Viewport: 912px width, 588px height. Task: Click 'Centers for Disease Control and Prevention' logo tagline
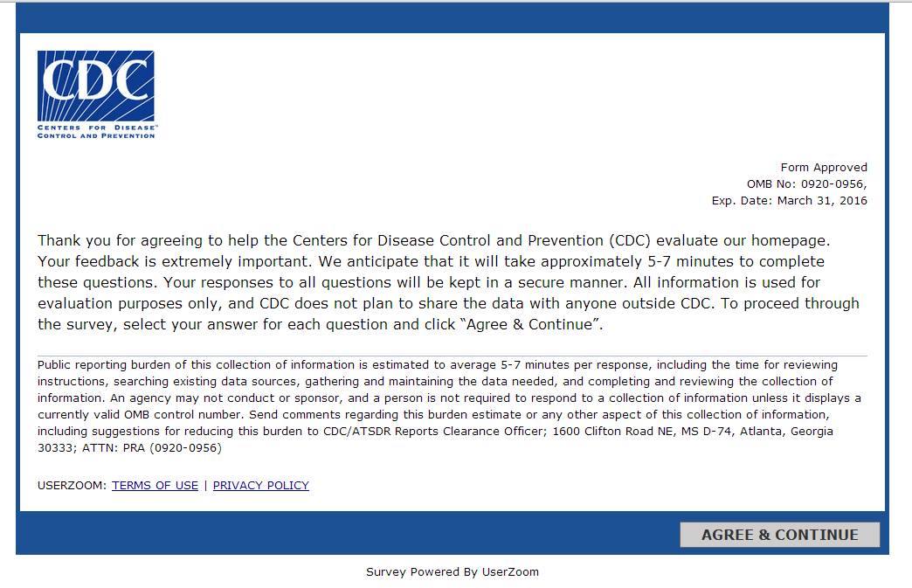[96, 132]
